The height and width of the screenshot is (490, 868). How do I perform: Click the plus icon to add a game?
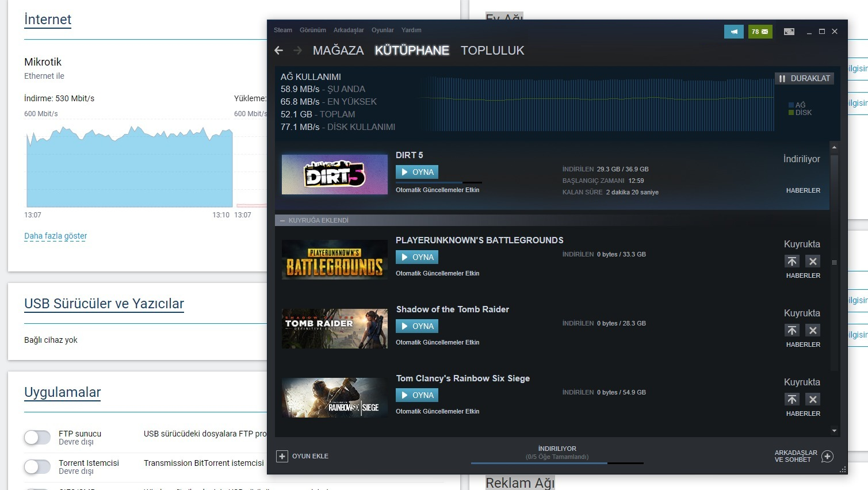[282, 456]
